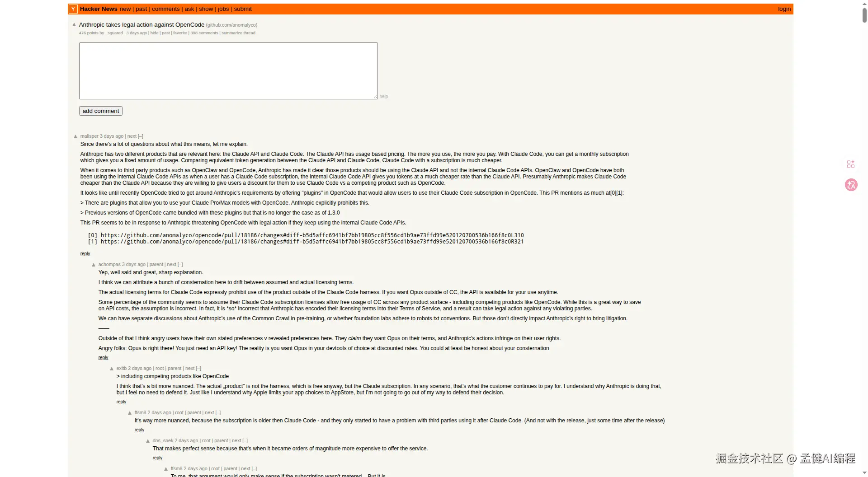Upvote the first ffsm8 comment

(x=130, y=413)
